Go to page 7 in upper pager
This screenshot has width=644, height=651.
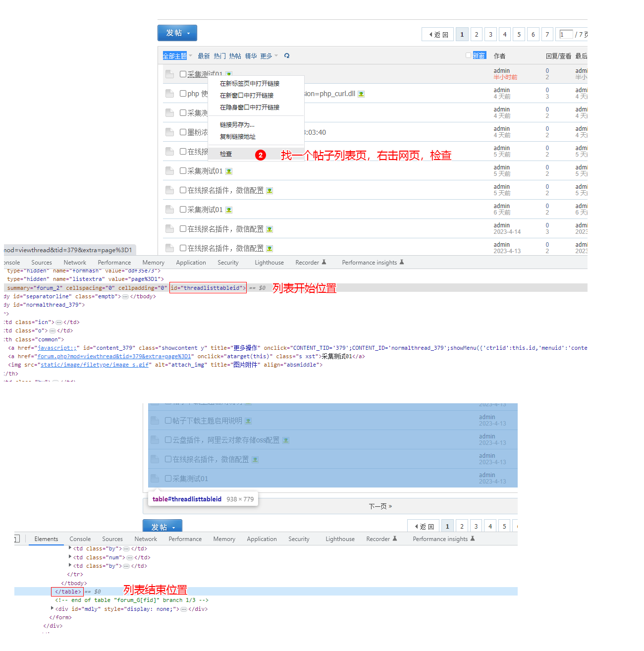pos(547,34)
